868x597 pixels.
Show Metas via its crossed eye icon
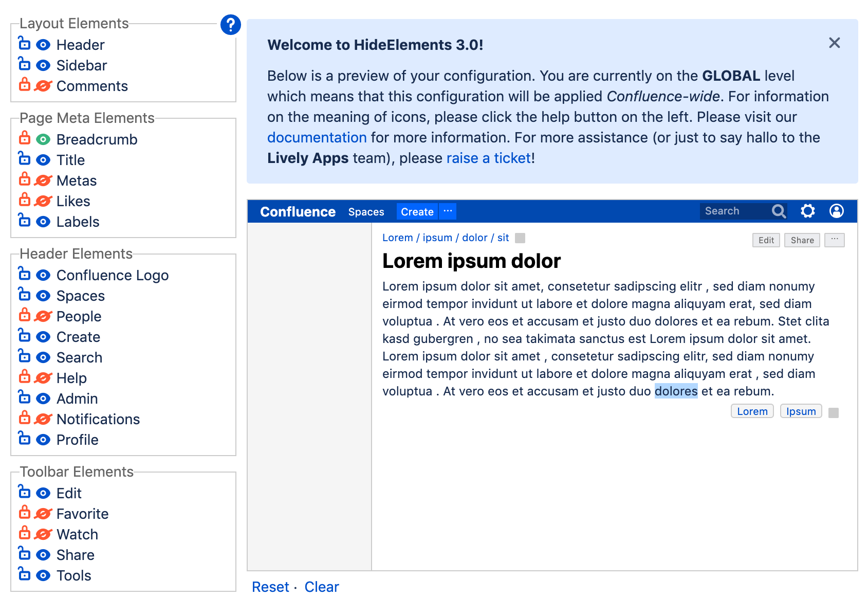click(43, 180)
